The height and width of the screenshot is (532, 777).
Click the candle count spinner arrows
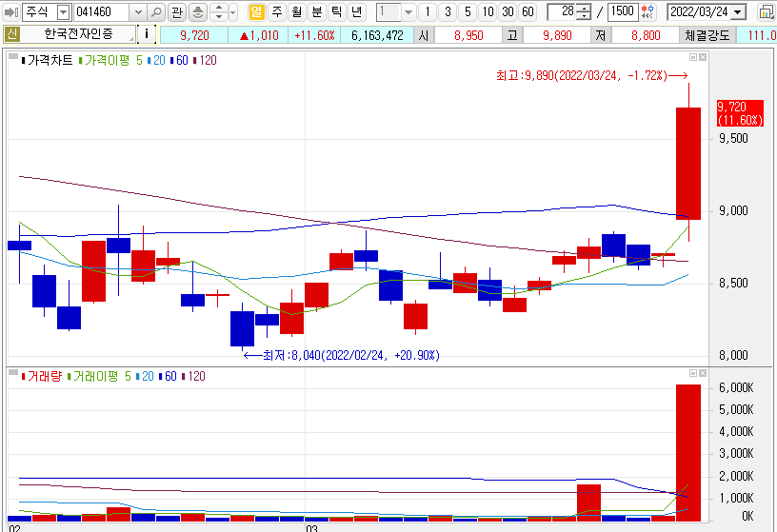click(585, 11)
